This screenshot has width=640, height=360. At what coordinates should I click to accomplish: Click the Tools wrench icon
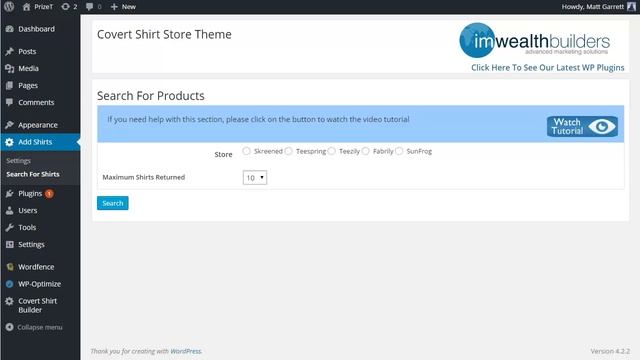[10, 227]
